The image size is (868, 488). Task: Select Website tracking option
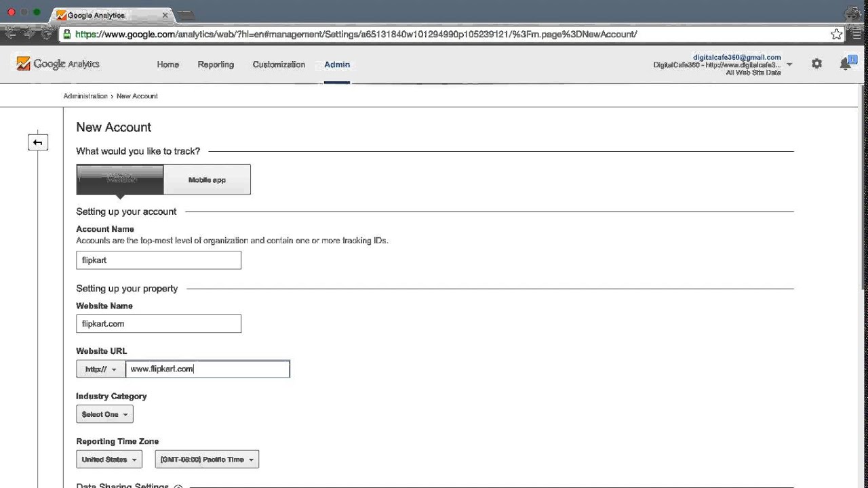[x=120, y=180]
